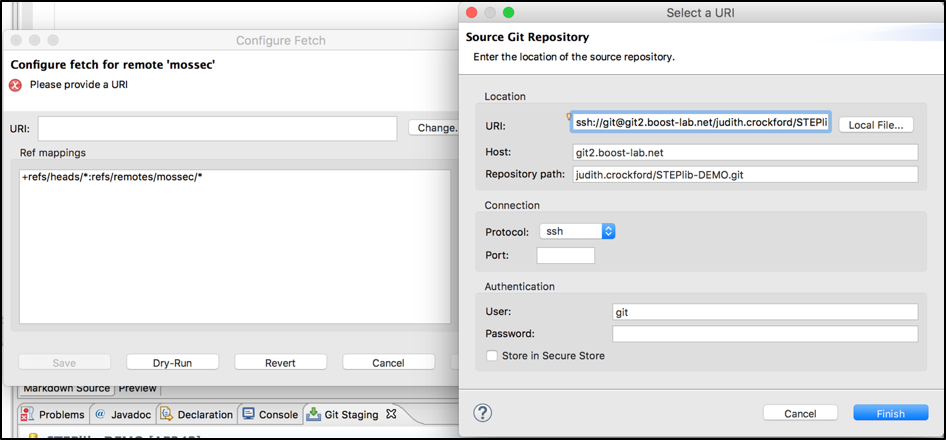Click the red error icon in Configure Fetch
The width and height of the screenshot is (946, 440).
point(16,85)
